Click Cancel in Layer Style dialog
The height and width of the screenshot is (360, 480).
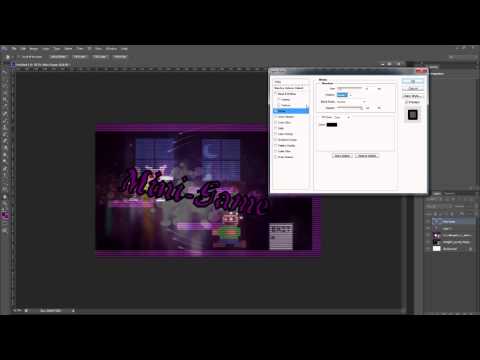pos(413,88)
